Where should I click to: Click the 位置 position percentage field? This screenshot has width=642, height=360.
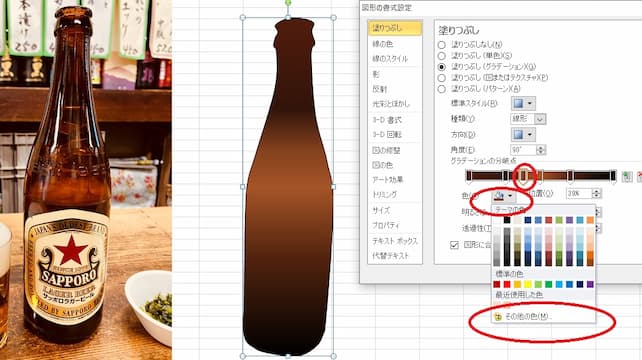tap(579, 193)
